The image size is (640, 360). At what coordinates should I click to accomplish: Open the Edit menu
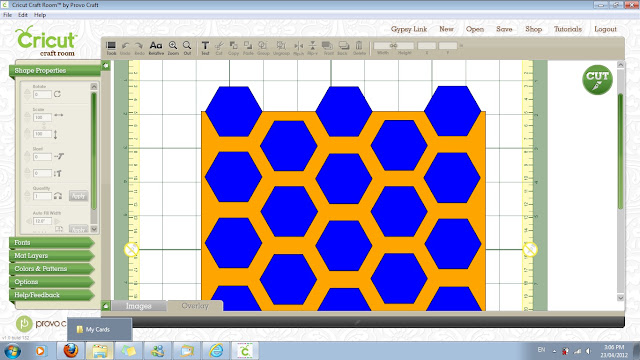click(x=23, y=15)
